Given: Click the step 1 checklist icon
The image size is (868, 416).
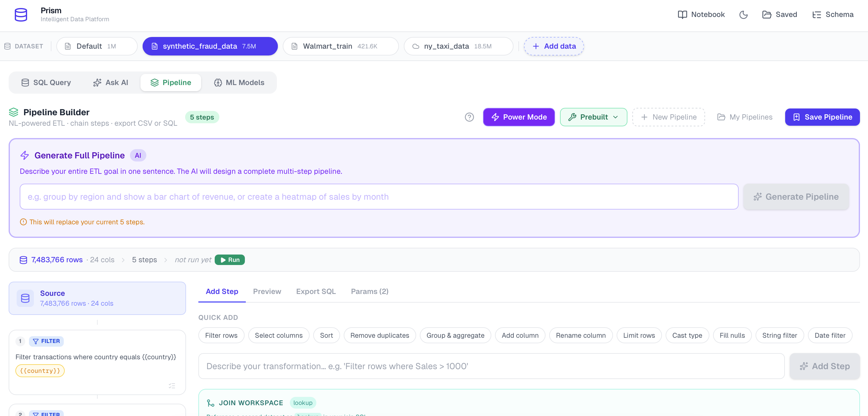Looking at the screenshot, I should tap(172, 386).
